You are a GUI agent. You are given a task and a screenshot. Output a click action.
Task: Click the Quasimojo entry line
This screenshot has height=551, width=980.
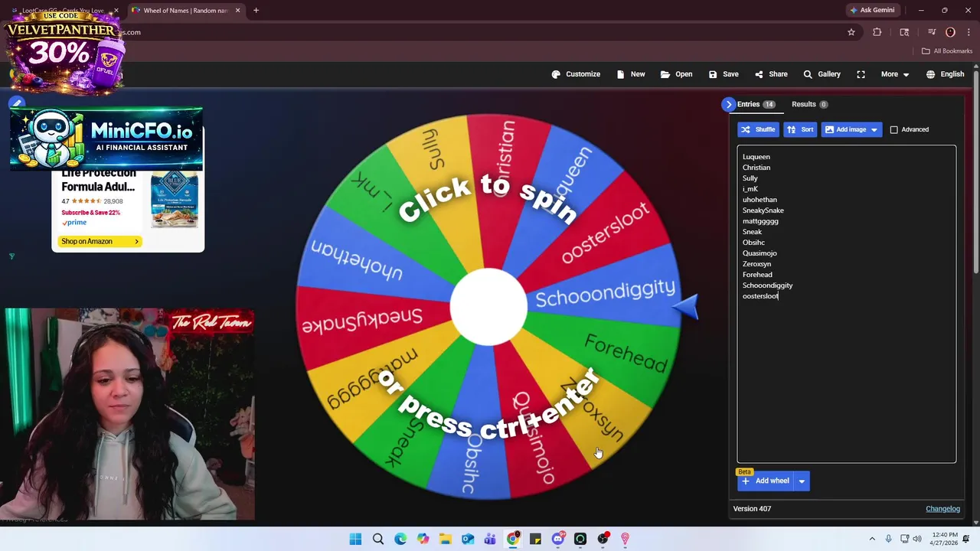tap(759, 253)
